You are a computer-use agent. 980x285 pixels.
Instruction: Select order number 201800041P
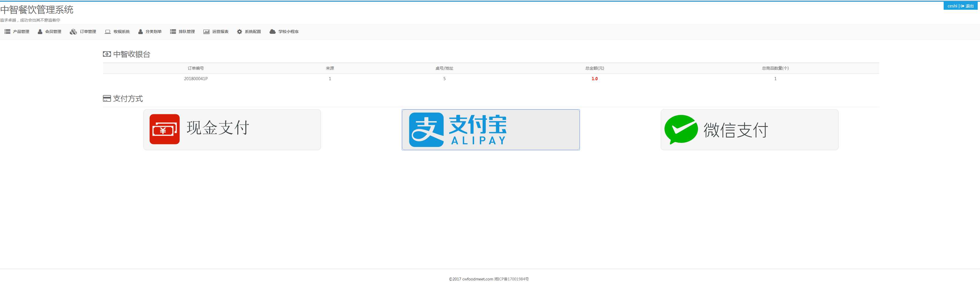click(196, 79)
